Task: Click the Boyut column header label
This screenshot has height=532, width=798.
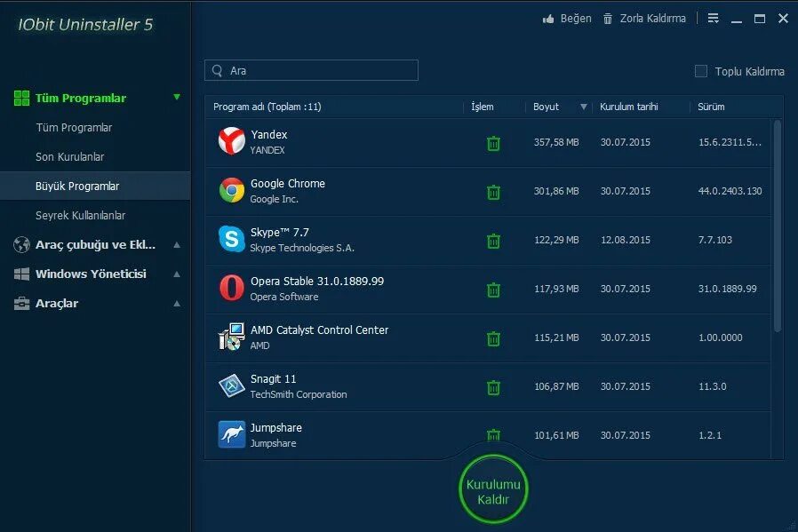Action: 546,107
